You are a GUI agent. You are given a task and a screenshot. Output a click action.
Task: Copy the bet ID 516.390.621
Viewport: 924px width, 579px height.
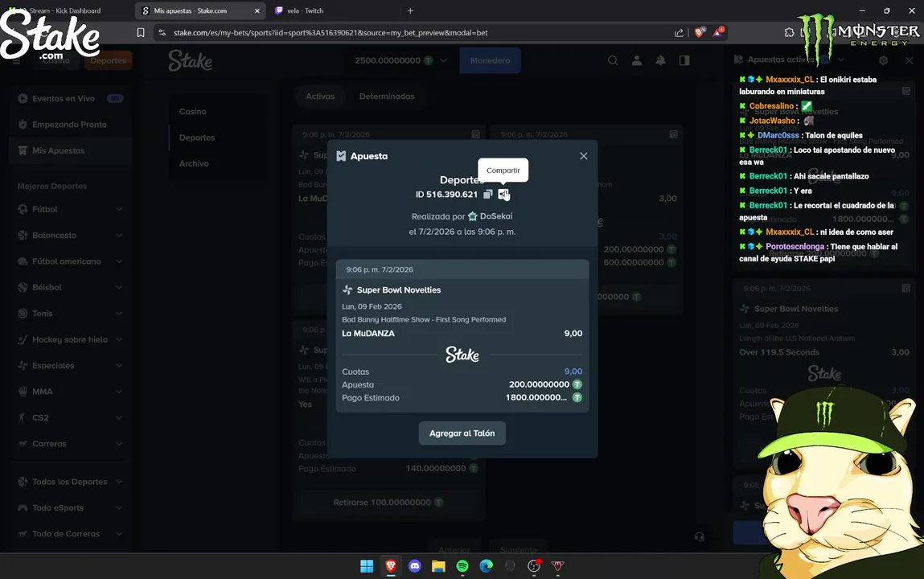click(488, 195)
